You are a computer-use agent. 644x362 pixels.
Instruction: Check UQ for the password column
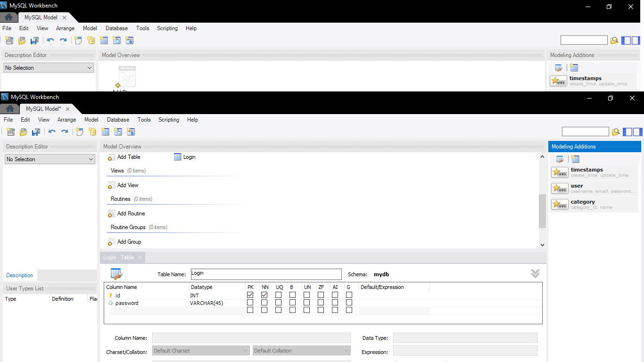[x=279, y=303]
